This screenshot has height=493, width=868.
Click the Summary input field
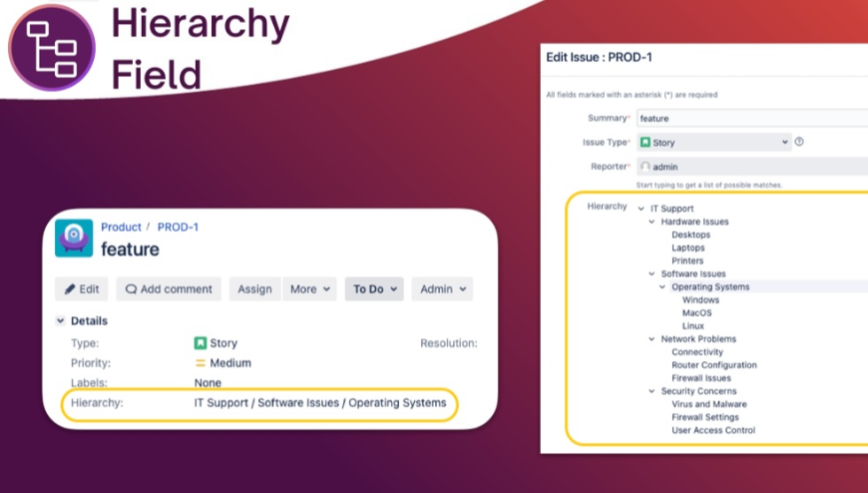click(752, 118)
